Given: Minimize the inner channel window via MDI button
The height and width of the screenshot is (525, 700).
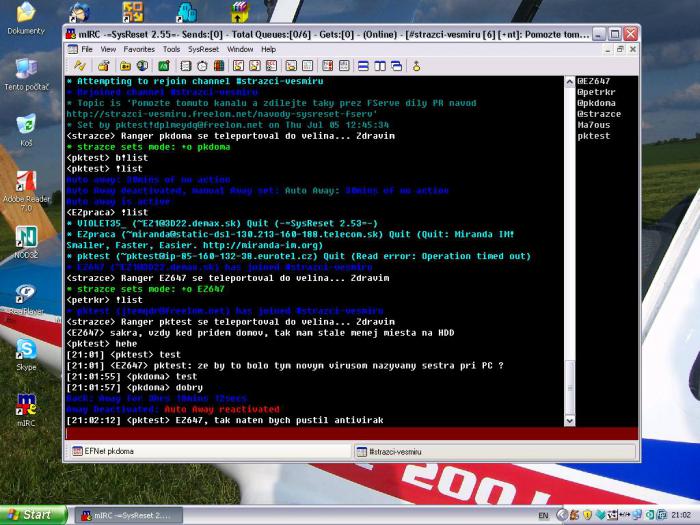Looking at the screenshot, I should [x=608, y=49].
